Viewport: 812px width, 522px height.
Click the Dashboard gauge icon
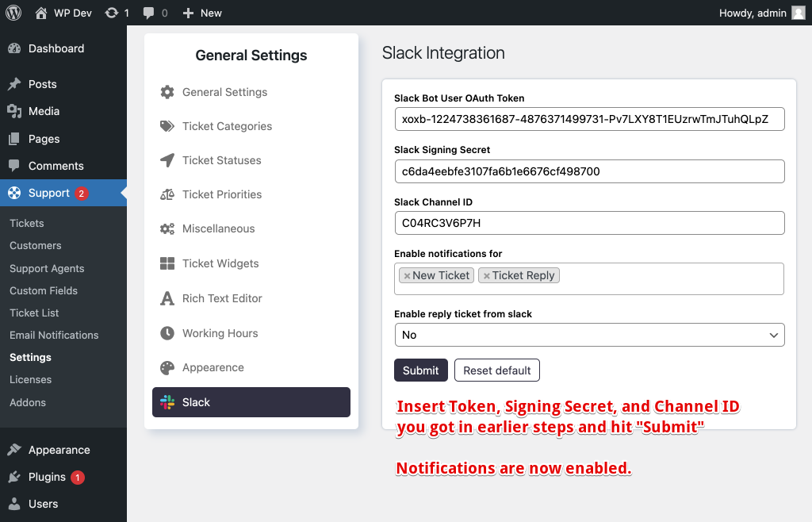pos(14,48)
